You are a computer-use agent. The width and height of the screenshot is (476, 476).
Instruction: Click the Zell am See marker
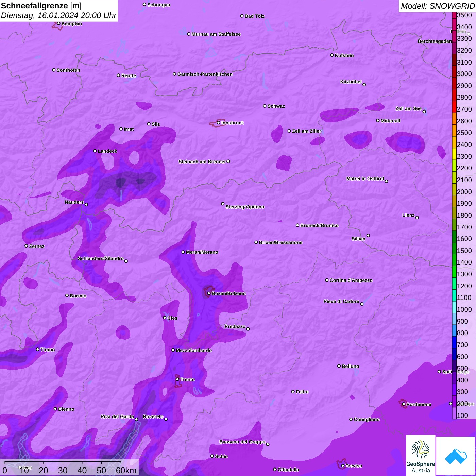click(x=424, y=112)
